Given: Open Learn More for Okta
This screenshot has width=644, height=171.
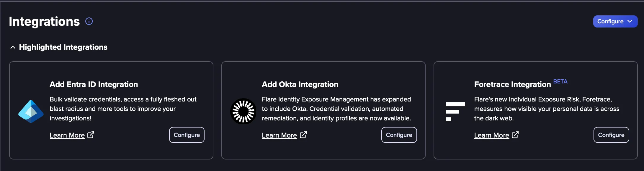Looking at the screenshot, I should pyautogui.click(x=279, y=135).
